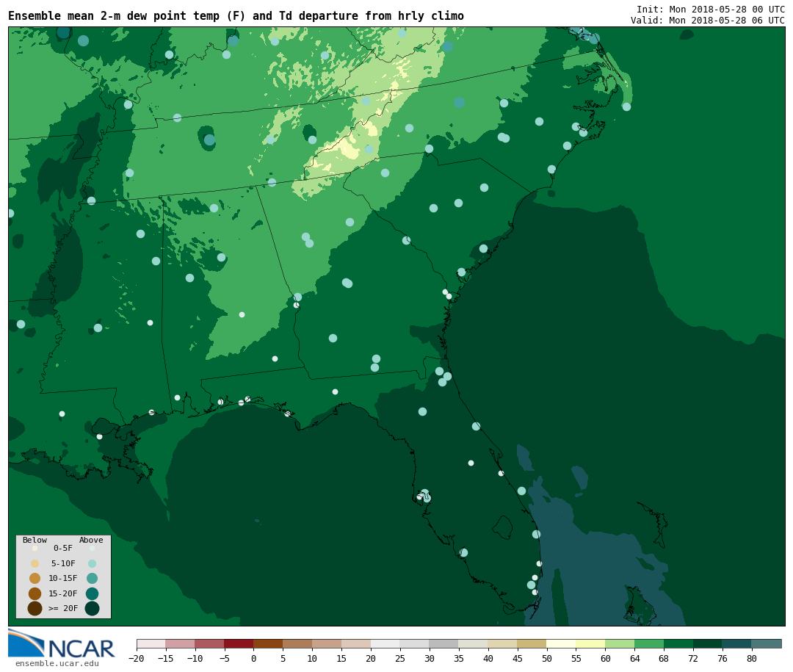Screen dimensions: 793x672
Task: Pick the medium green colorbar swatch between 64 and 68
Action: click(649, 643)
